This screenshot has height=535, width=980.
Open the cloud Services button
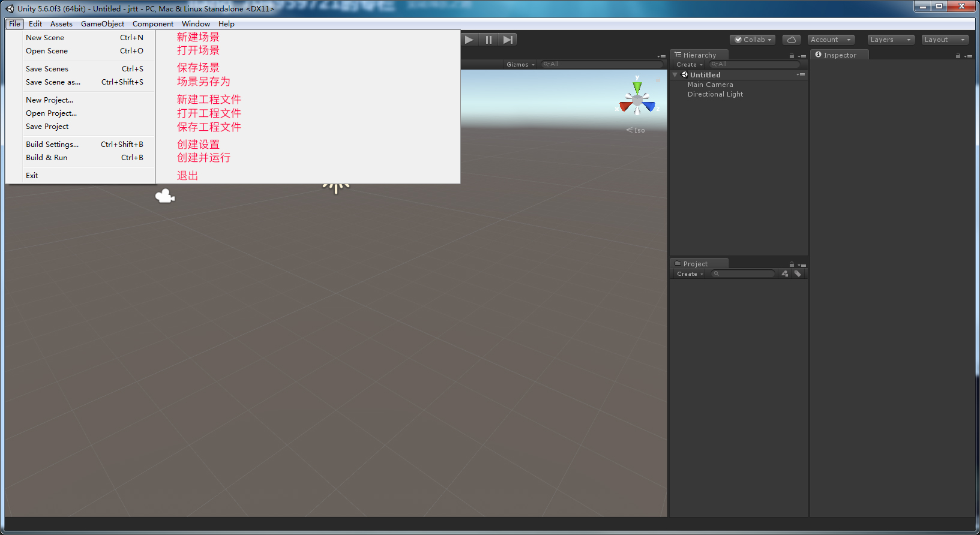pos(792,40)
